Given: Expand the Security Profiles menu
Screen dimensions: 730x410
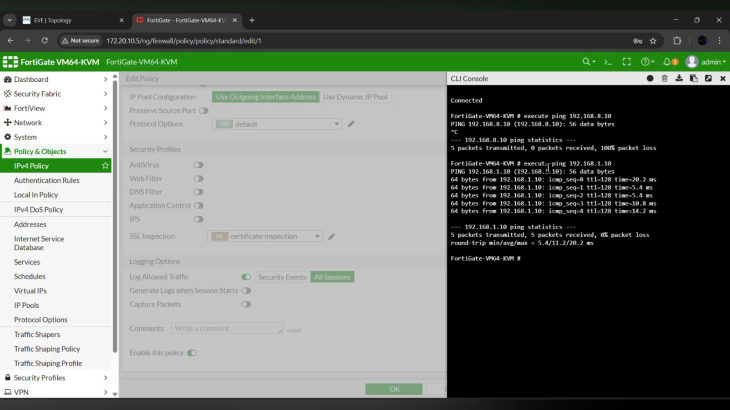Looking at the screenshot, I should coord(55,377).
